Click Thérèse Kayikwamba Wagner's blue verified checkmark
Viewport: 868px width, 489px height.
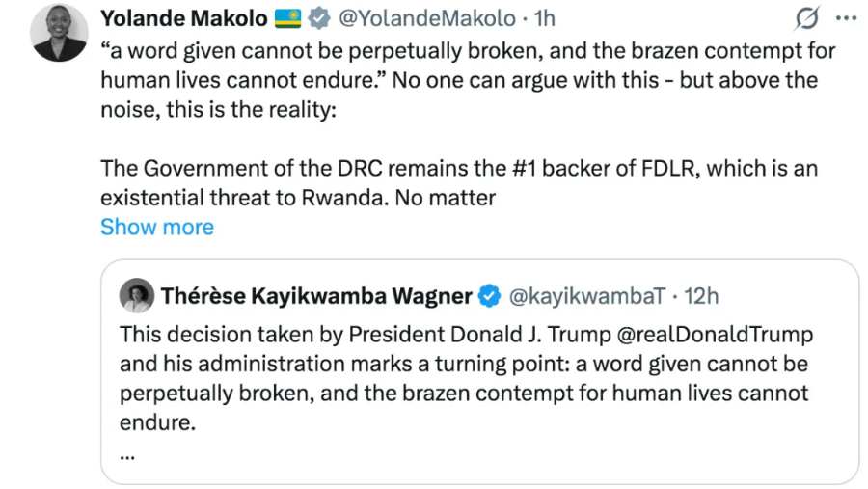(x=490, y=296)
